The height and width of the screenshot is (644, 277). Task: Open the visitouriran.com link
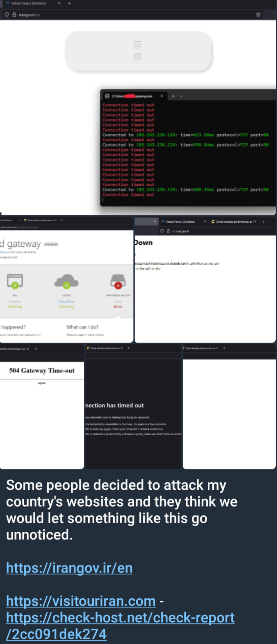(81, 601)
